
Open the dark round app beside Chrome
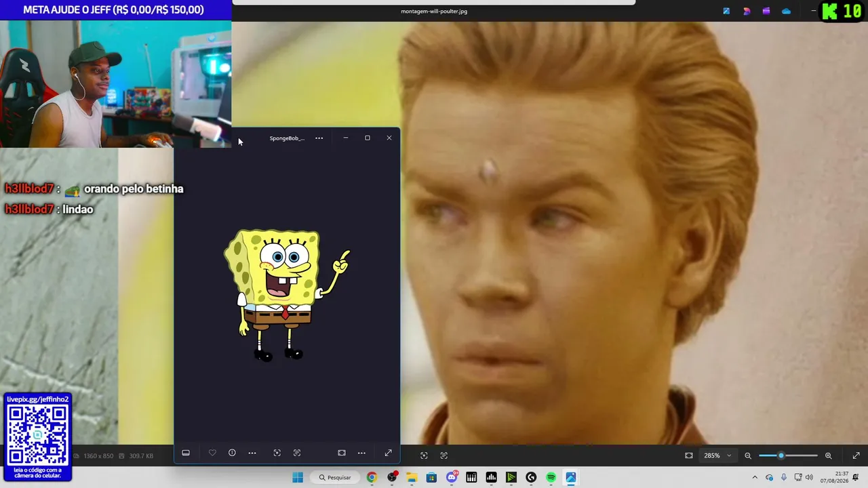(392, 477)
